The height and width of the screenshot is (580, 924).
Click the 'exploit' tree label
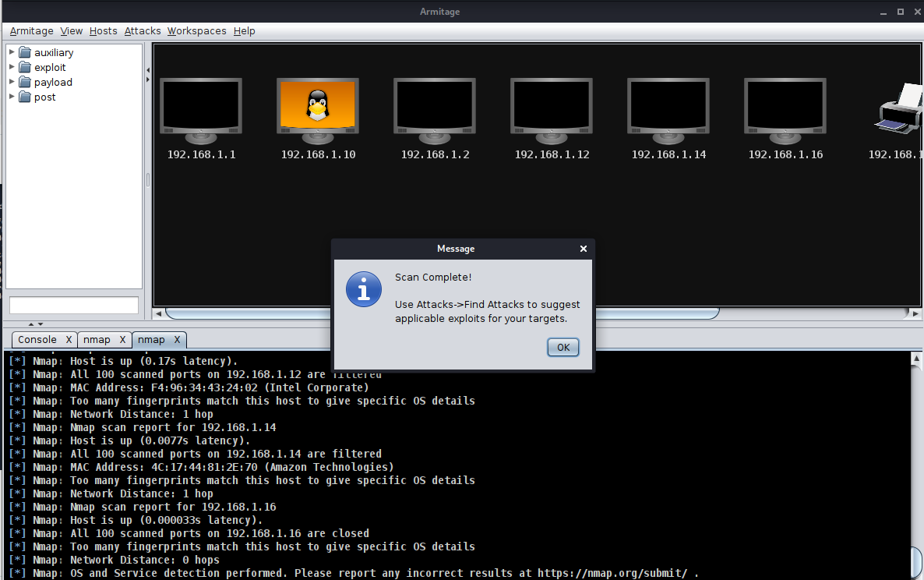[50, 67]
